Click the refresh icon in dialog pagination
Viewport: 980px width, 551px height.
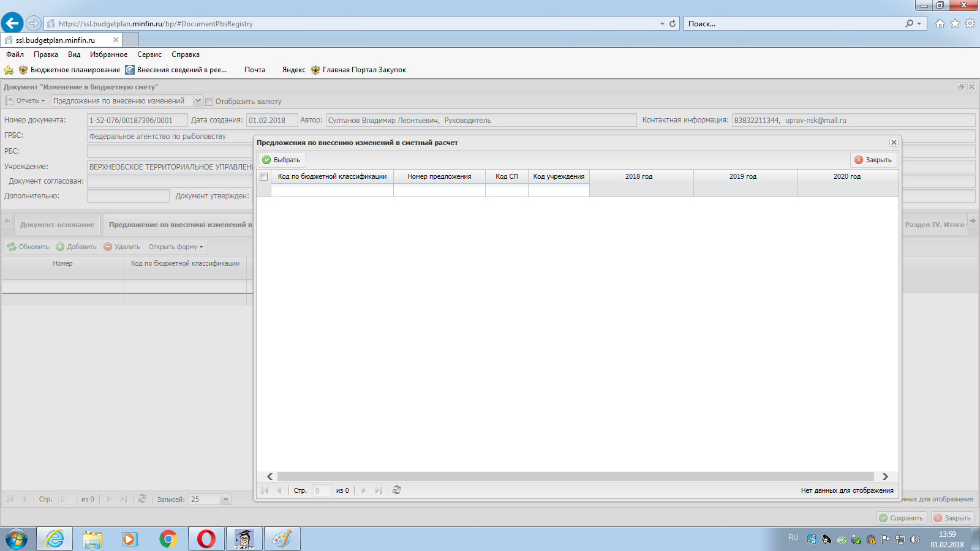pos(397,490)
